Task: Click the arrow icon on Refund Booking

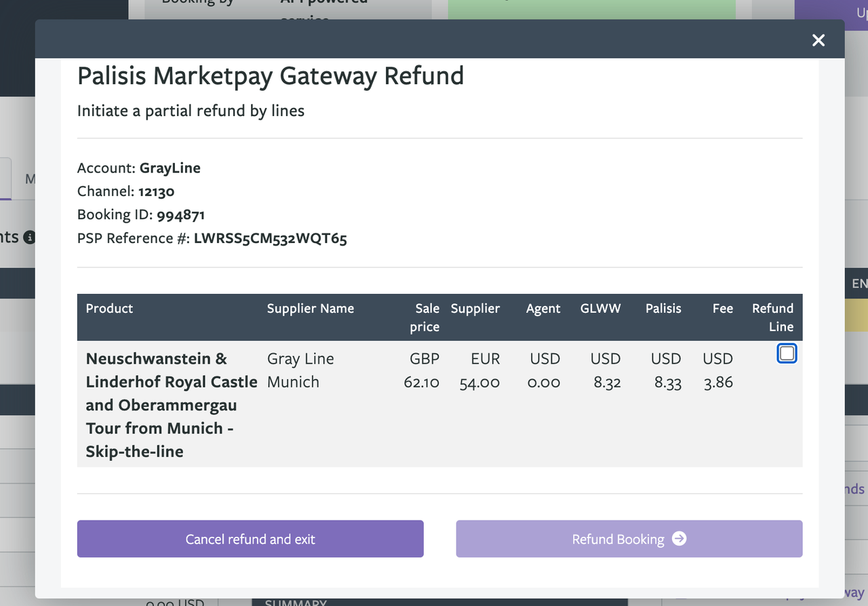Action: click(x=679, y=539)
